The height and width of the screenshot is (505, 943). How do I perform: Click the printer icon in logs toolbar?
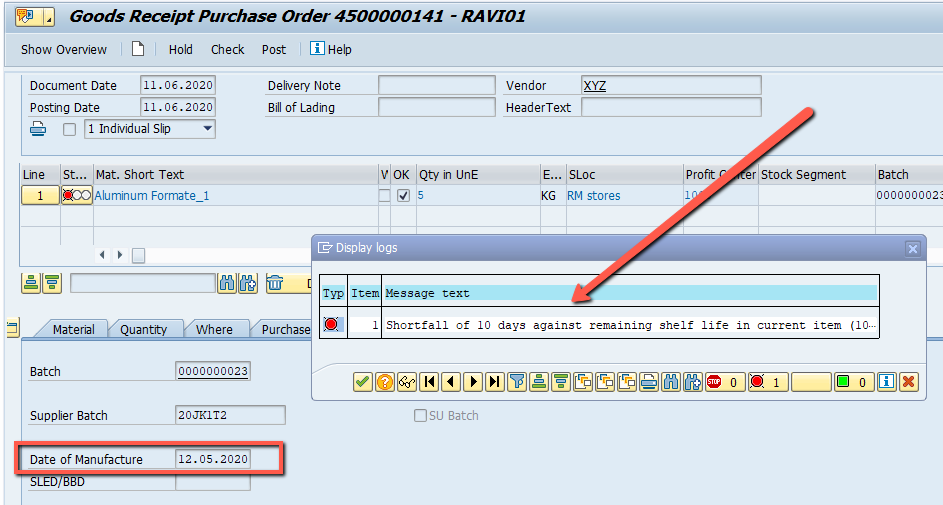coord(649,382)
